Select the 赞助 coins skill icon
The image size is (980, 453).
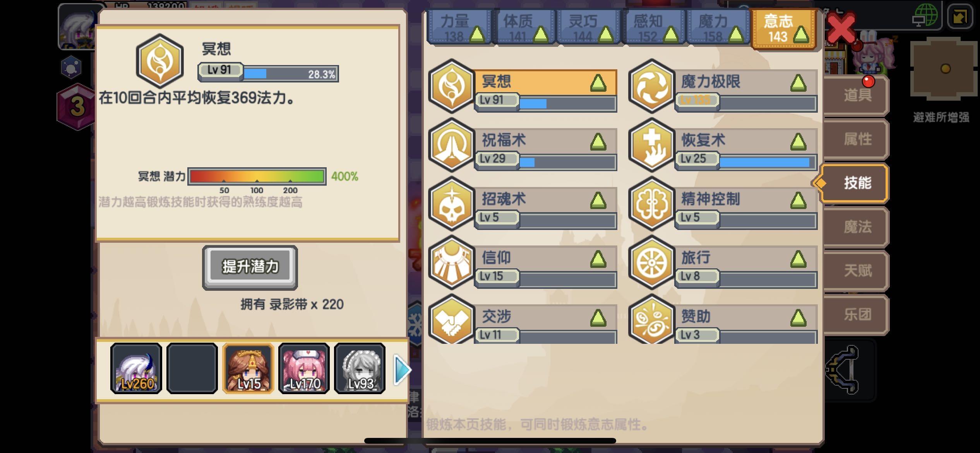pos(652,320)
